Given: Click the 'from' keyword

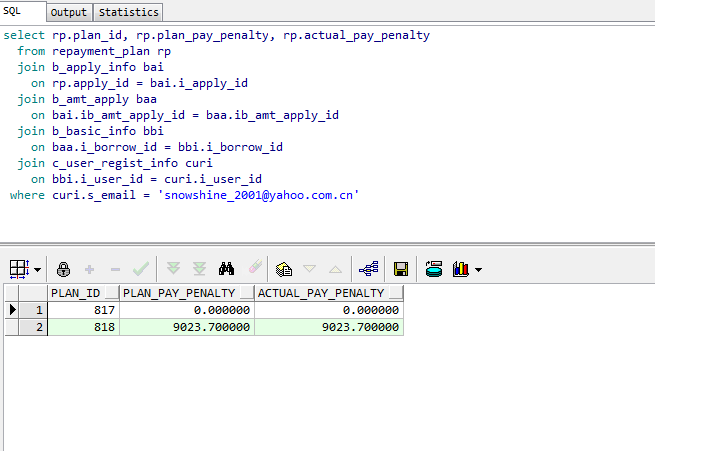Looking at the screenshot, I should (31, 51).
